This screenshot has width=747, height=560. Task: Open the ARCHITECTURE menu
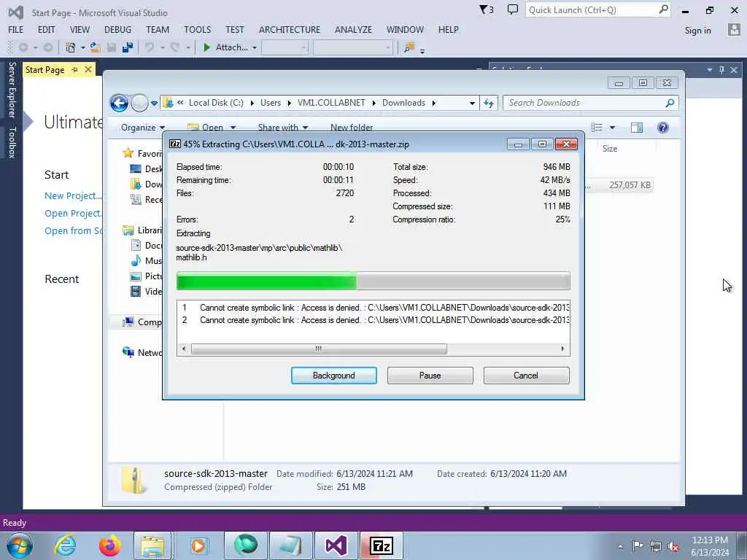[x=290, y=29]
